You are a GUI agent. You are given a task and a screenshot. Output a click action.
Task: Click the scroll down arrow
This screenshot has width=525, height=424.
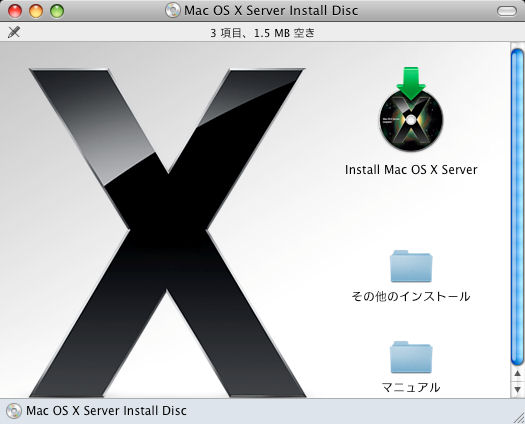[518, 389]
